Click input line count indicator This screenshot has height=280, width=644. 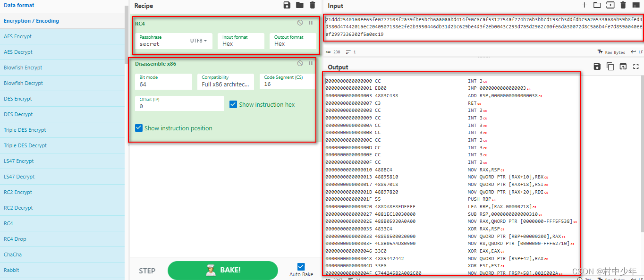point(351,52)
